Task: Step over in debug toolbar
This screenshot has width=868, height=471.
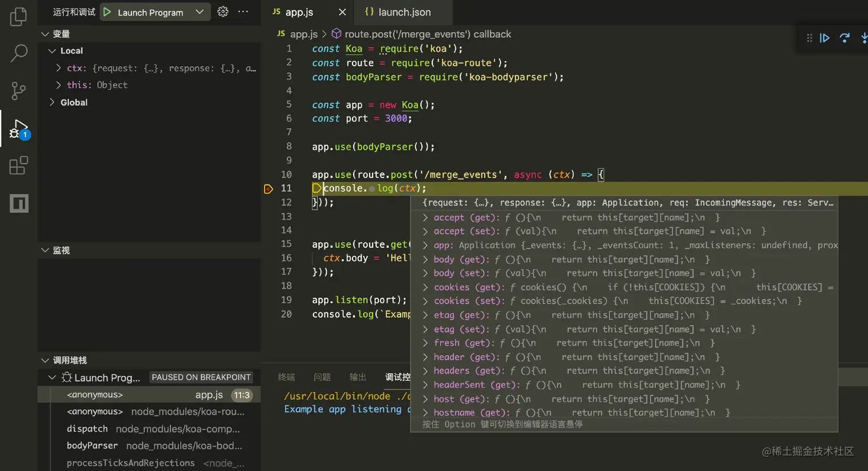Action: click(844, 38)
